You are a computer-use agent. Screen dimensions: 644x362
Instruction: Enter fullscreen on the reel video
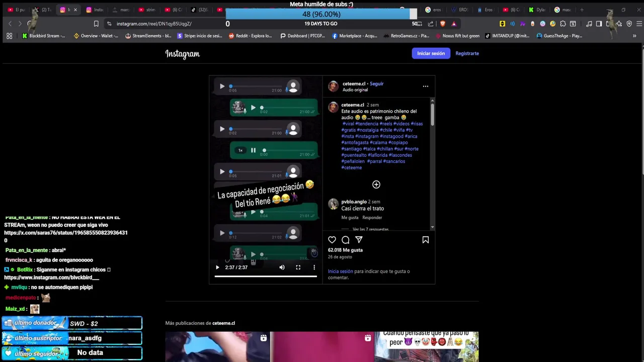click(298, 267)
